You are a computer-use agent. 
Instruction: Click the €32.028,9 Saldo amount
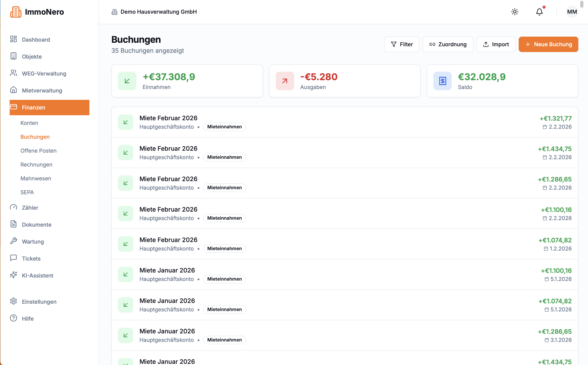pyautogui.click(x=482, y=77)
